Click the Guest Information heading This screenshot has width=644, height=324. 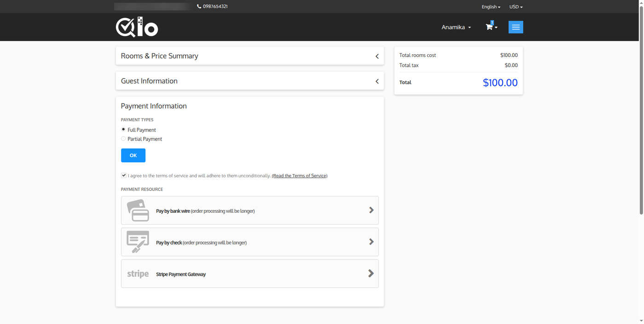click(149, 81)
